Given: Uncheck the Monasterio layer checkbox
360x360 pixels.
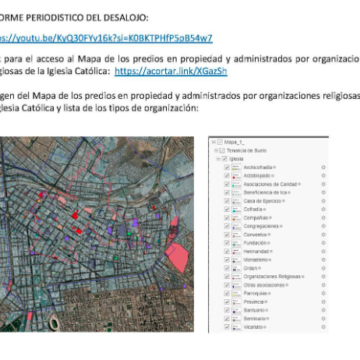Looking at the screenshot, I should tap(227, 260).
